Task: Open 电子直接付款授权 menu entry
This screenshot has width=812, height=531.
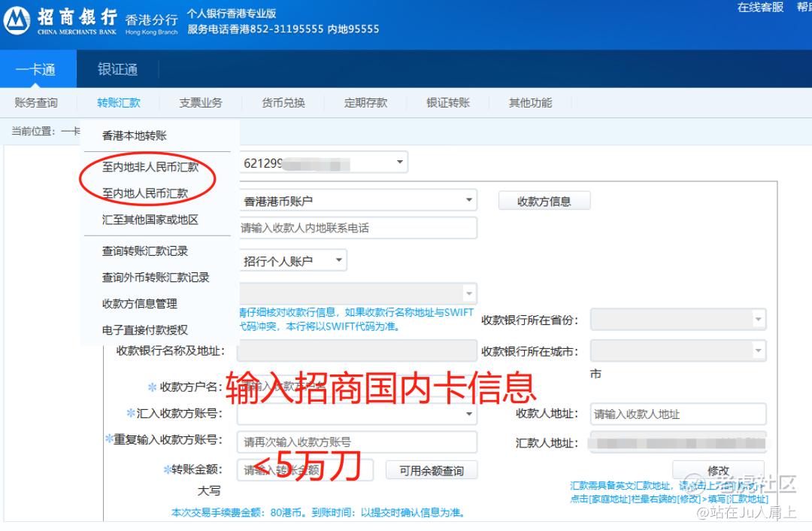Action: (x=145, y=330)
